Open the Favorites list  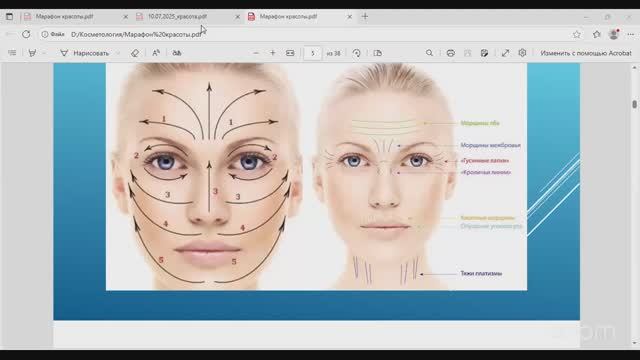coord(597,34)
